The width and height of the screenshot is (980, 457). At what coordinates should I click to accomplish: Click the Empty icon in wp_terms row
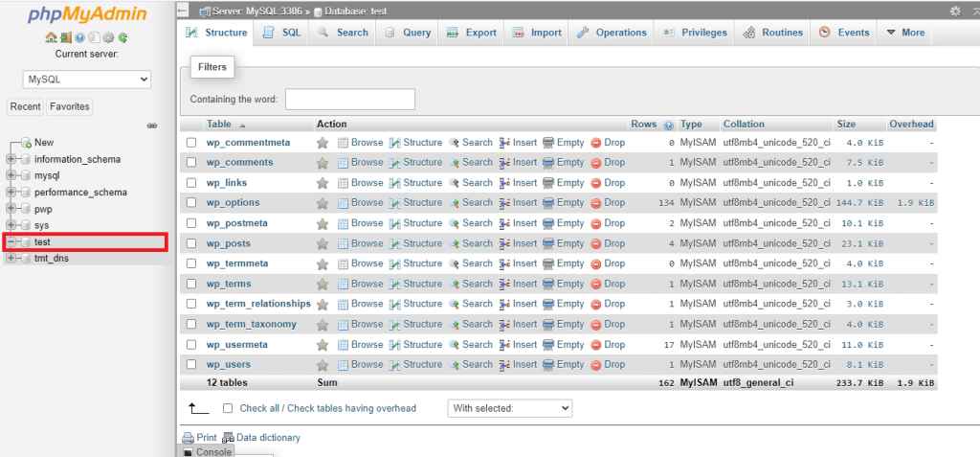click(548, 284)
